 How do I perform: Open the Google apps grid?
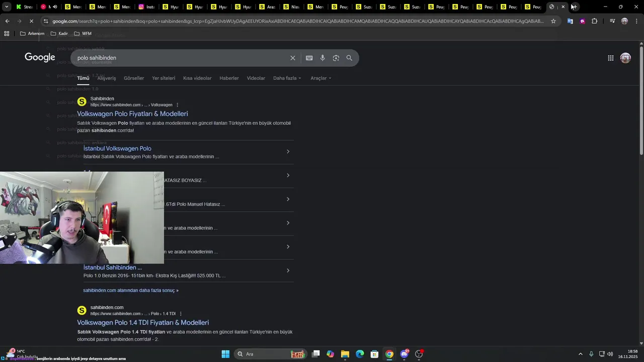click(x=610, y=58)
